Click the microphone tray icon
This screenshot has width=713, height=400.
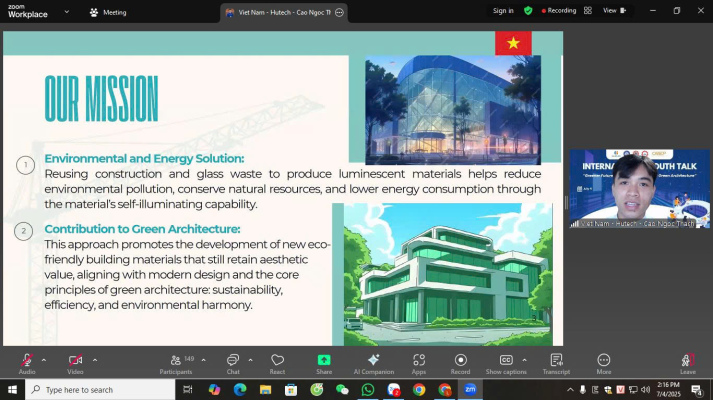[x=583, y=390]
